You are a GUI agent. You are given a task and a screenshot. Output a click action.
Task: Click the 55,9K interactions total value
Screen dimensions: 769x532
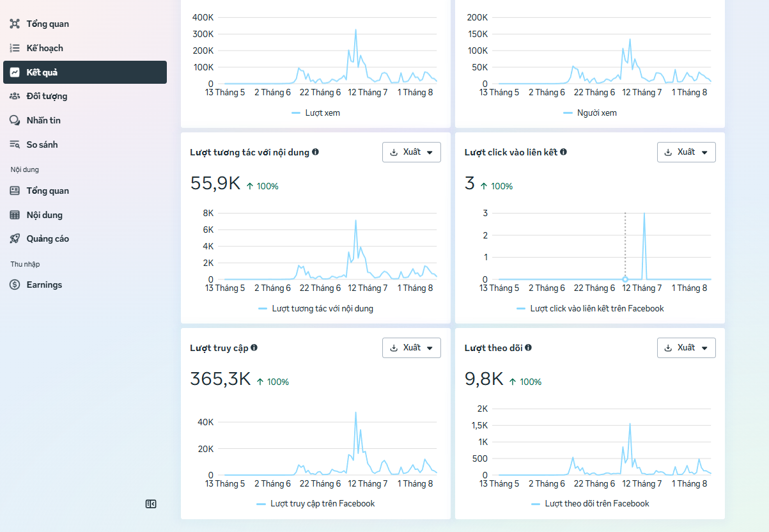point(215,184)
